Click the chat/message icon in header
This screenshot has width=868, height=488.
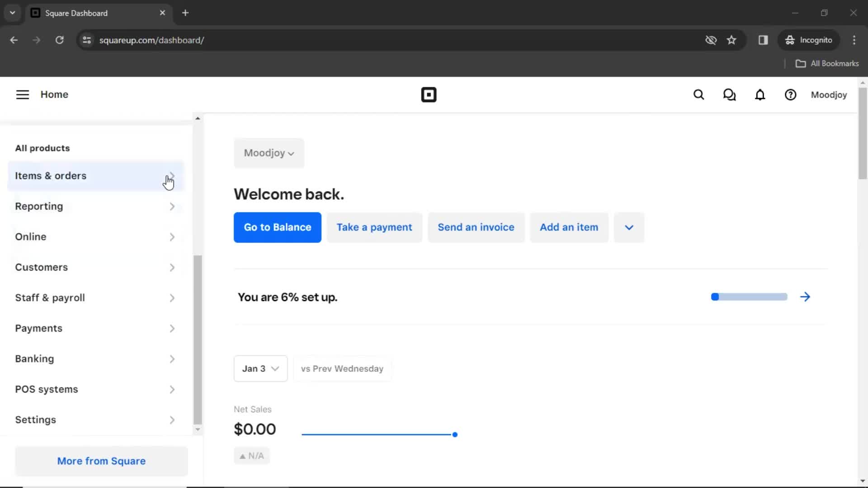730,95
